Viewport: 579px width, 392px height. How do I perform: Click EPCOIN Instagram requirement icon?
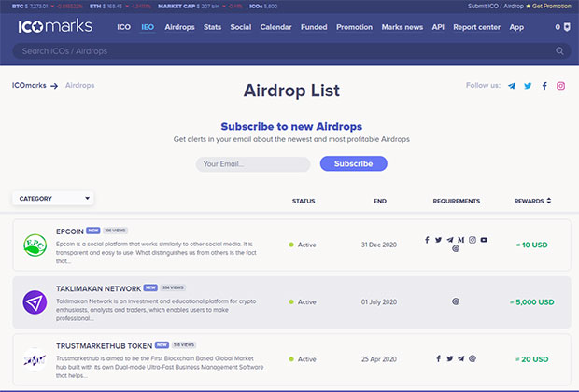click(473, 240)
